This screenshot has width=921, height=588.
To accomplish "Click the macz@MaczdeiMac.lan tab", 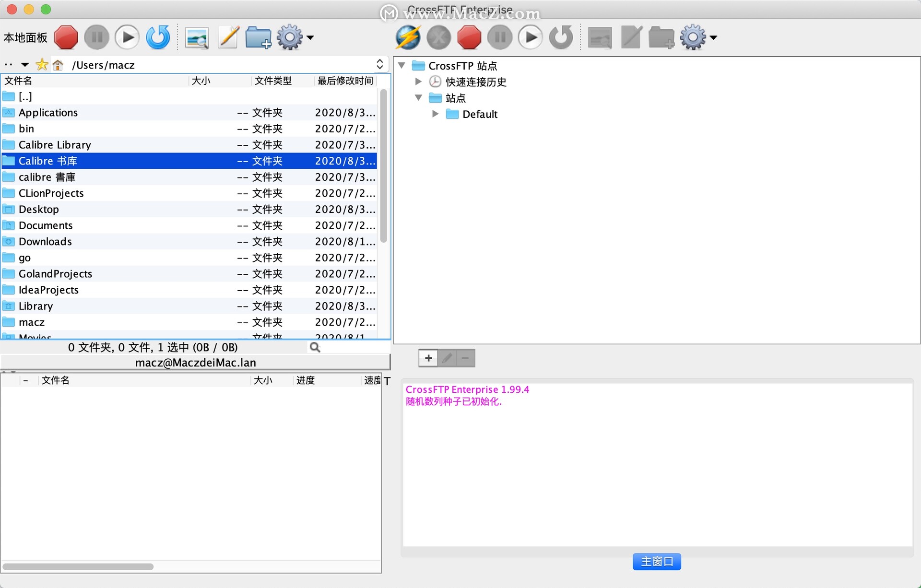I will pyautogui.click(x=195, y=363).
